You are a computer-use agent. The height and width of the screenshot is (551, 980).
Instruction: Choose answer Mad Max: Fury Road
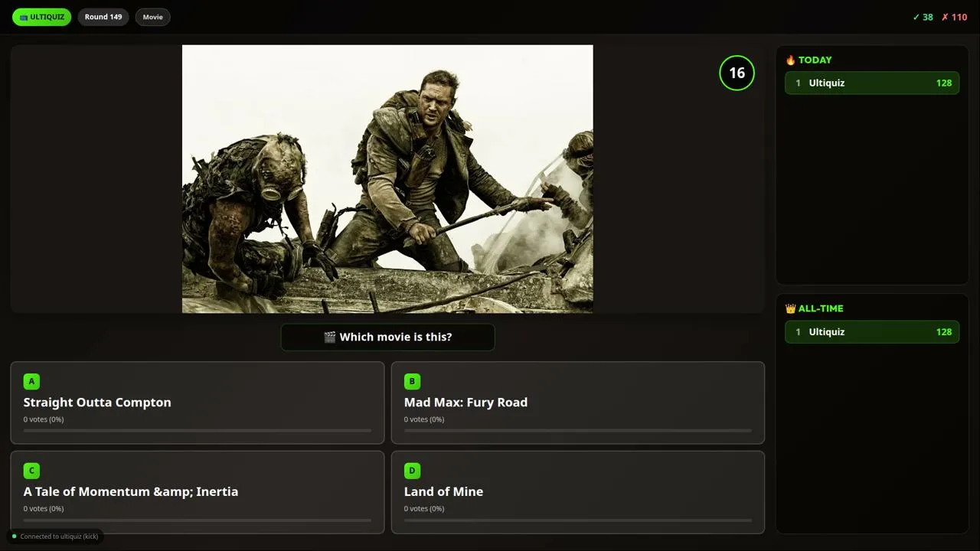(x=577, y=403)
